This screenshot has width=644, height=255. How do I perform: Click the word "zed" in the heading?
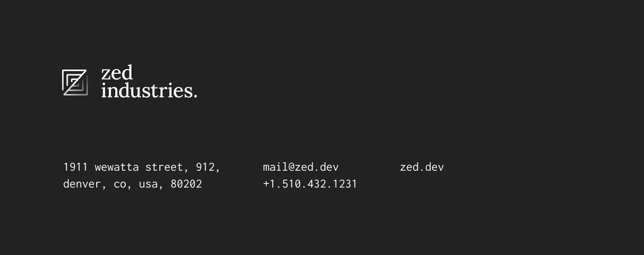[x=117, y=73]
